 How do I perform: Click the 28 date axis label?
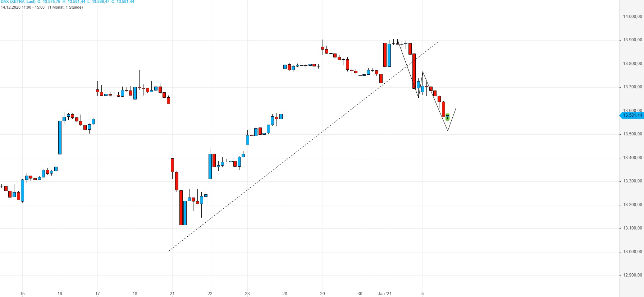click(285, 294)
